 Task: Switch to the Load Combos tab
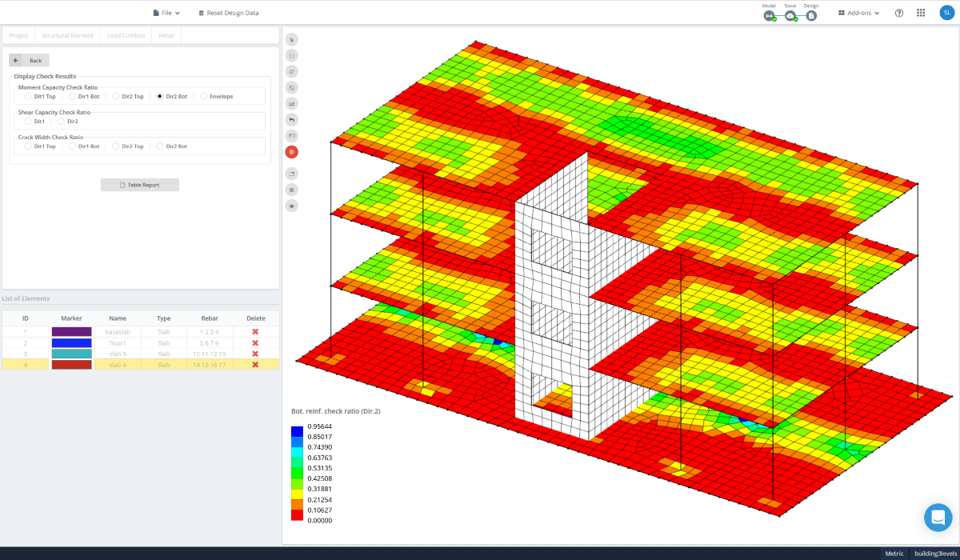tap(125, 35)
